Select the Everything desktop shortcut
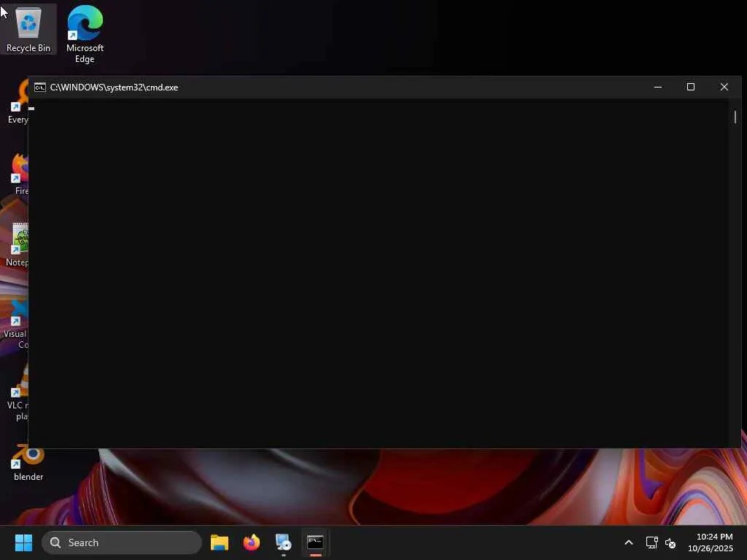 pos(18,103)
